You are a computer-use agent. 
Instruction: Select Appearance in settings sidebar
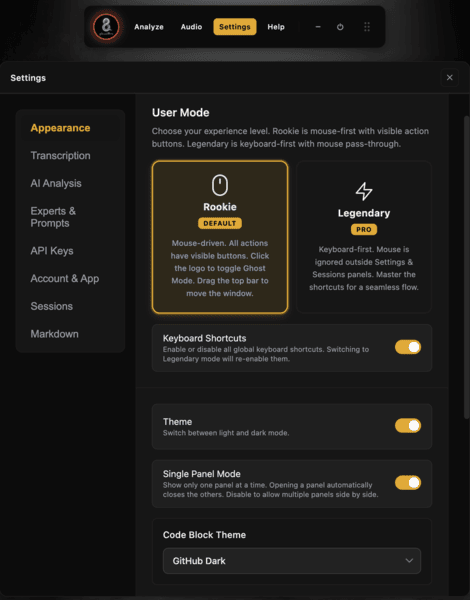(70, 128)
